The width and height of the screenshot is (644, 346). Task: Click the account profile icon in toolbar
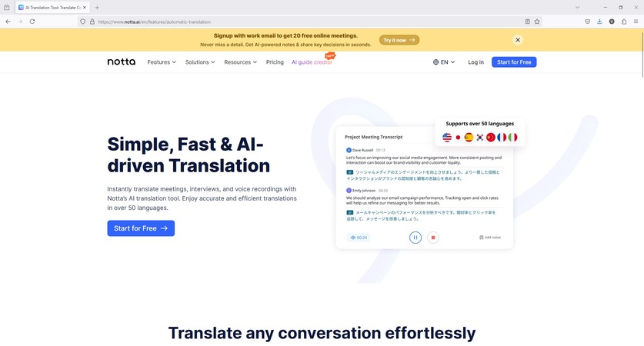tap(612, 22)
